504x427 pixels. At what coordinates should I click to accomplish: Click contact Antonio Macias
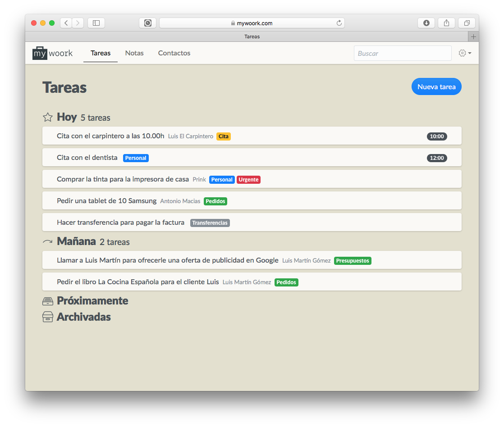click(x=180, y=201)
